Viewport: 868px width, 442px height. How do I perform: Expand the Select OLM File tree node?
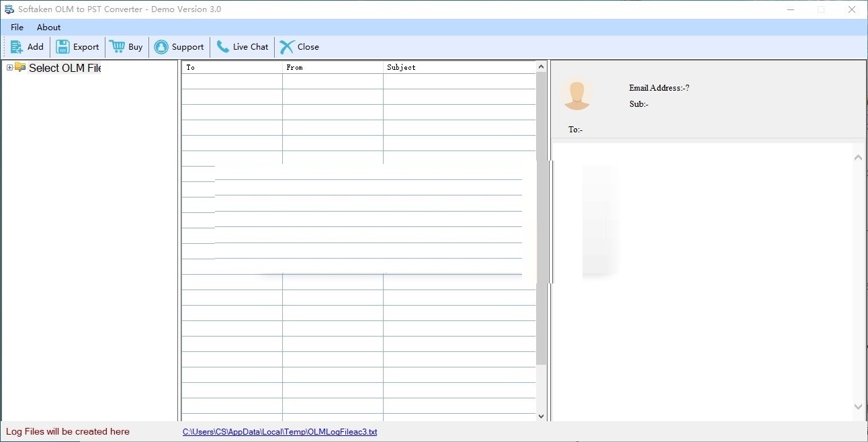point(9,67)
